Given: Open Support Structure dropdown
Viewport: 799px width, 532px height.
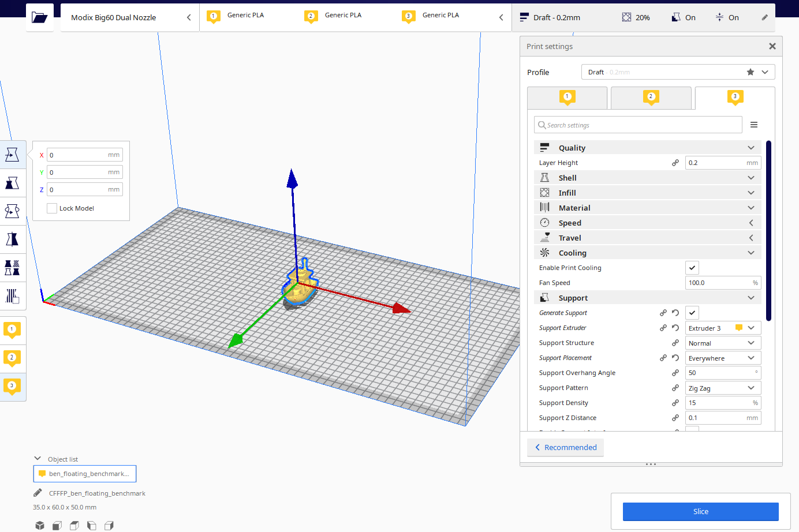Looking at the screenshot, I should 723,343.
